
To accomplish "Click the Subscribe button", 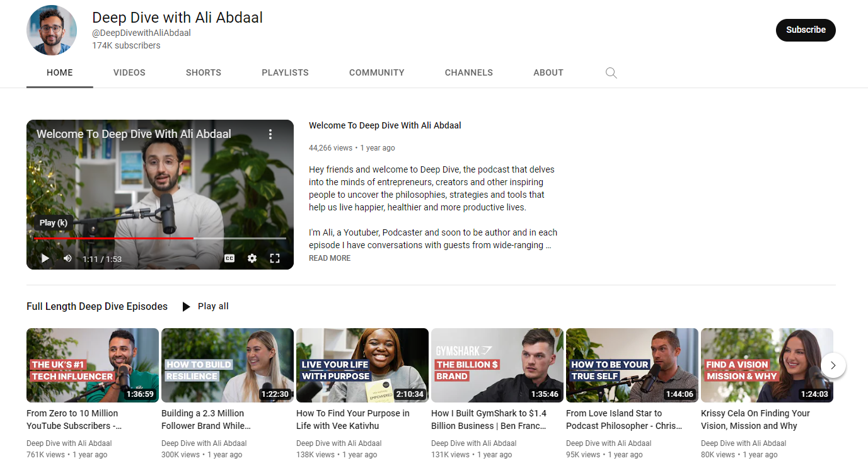I will (x=806, y=30).
